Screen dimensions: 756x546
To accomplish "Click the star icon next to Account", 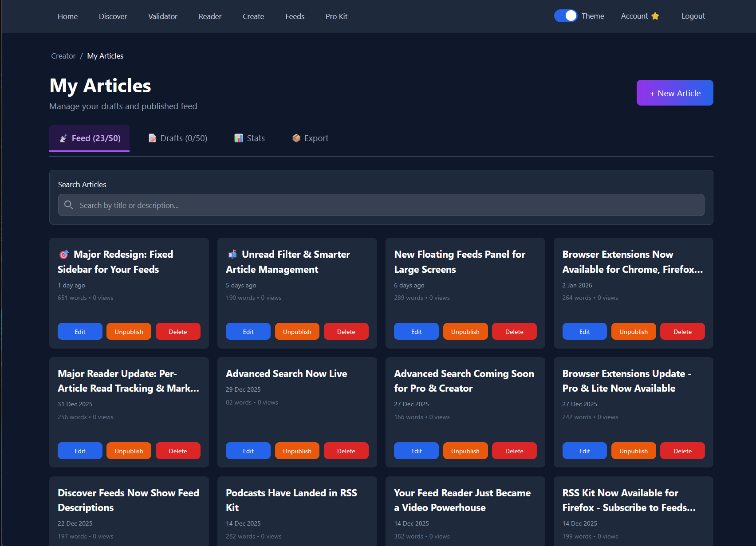I will [x=655, y=16].
